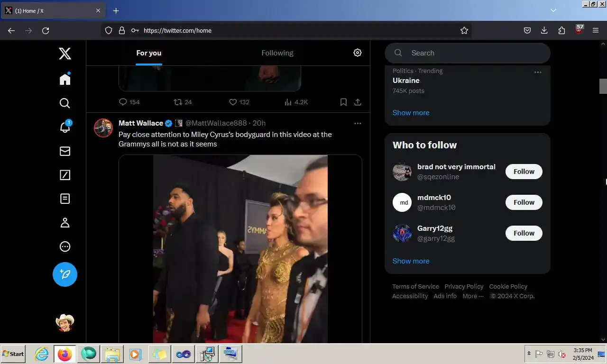
Task: View analytics showing 4.2K views
Action: tap(296, 102)
